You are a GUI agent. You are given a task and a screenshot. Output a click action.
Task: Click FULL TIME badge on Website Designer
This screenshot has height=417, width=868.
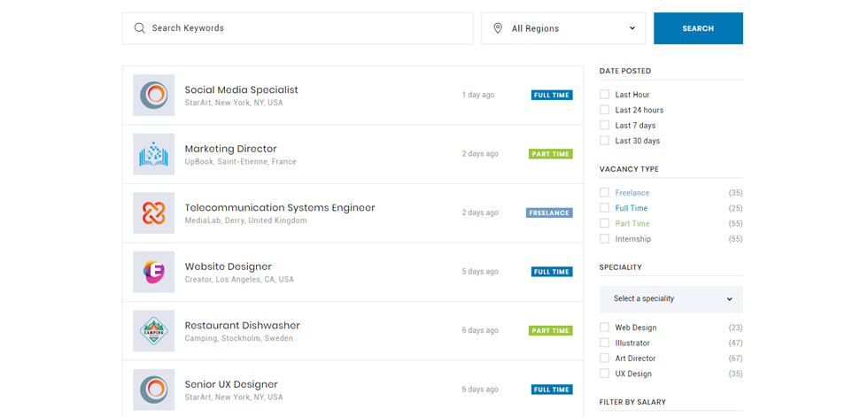[552, 272]
